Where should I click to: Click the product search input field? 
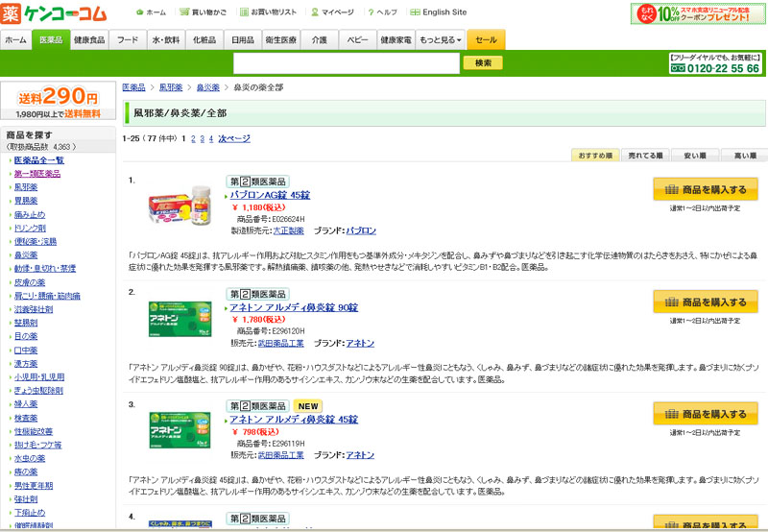coord(346,63)
